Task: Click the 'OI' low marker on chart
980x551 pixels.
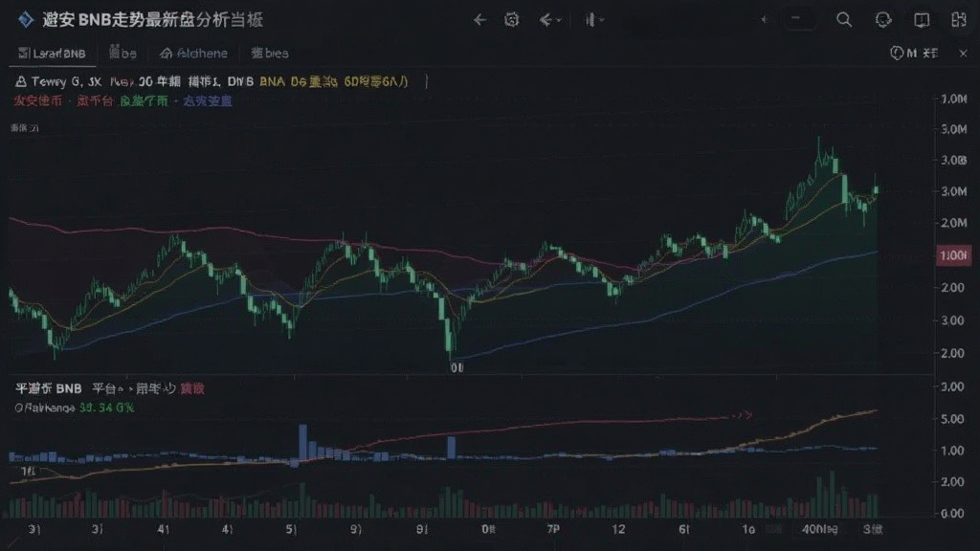Action: pos(457,368)
